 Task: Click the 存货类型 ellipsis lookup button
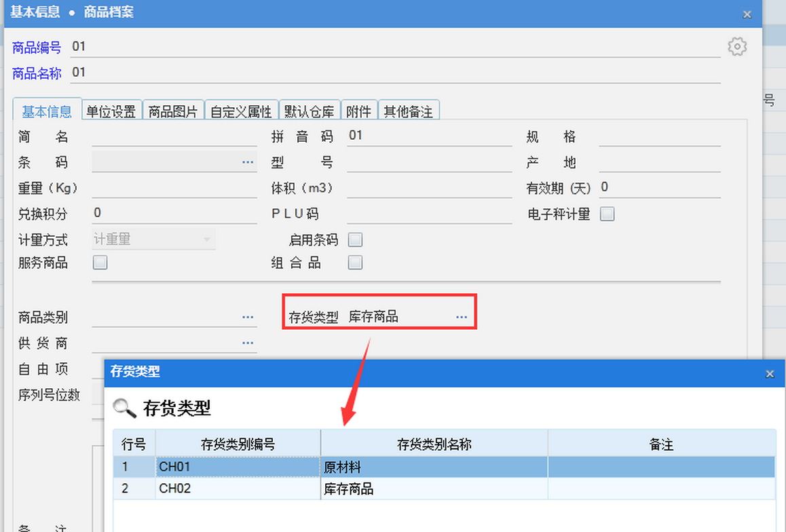tap(462, 317)
